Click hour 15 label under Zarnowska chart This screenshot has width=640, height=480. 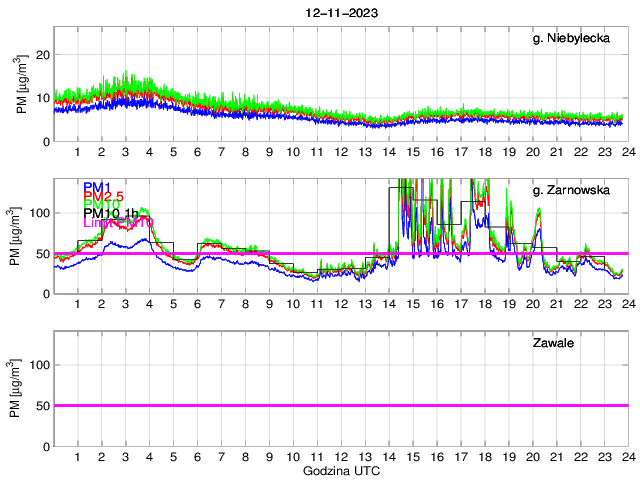pos(413,304)
